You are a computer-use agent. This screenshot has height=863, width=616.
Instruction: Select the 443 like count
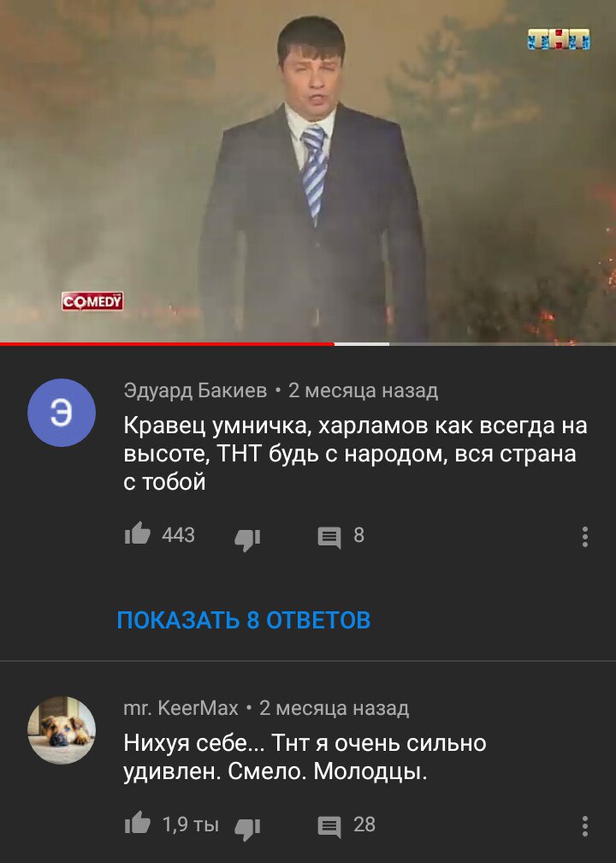[x=178, y=535]
